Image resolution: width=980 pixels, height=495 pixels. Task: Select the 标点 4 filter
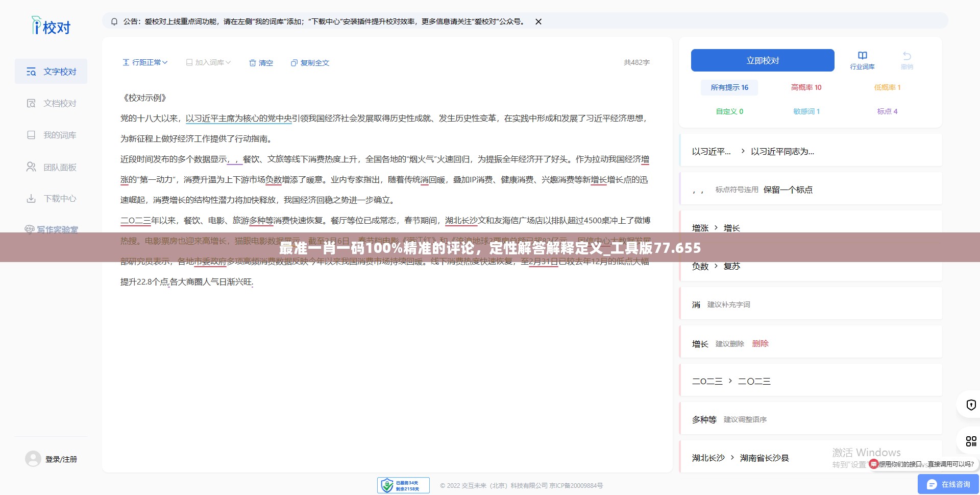(x=887, y=111)
